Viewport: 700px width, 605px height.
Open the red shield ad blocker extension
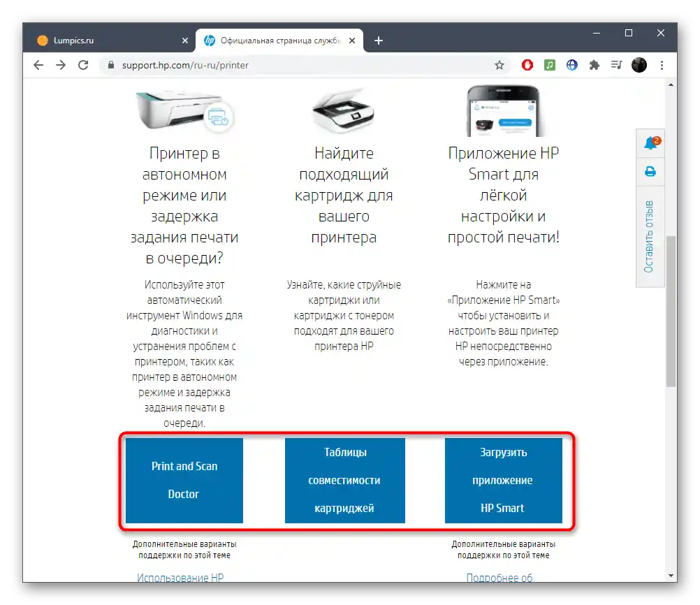(x=527, y=65)
